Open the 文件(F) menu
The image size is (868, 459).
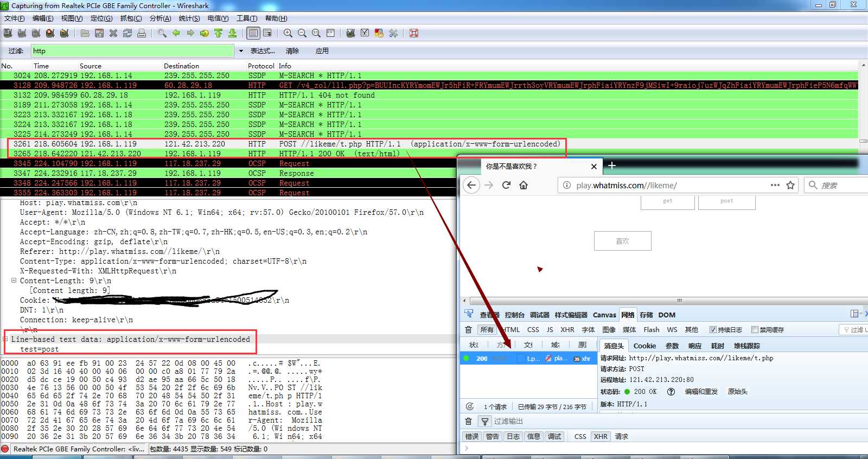[x=15, y=18]
